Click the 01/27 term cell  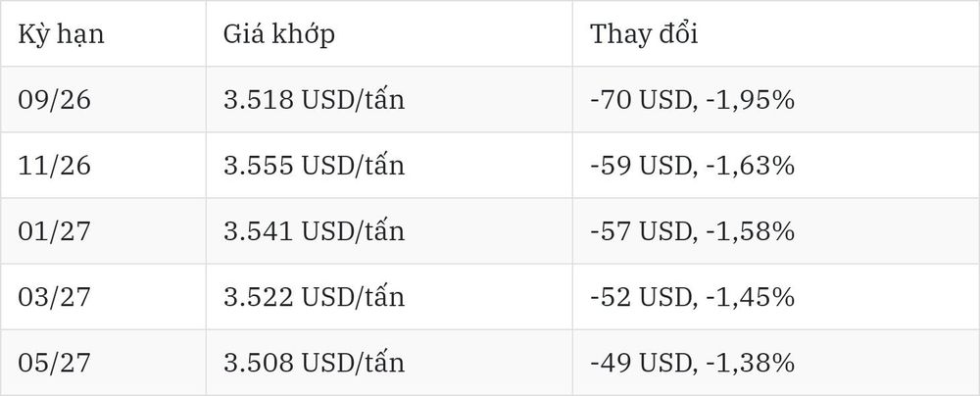[x=103, y=231]
